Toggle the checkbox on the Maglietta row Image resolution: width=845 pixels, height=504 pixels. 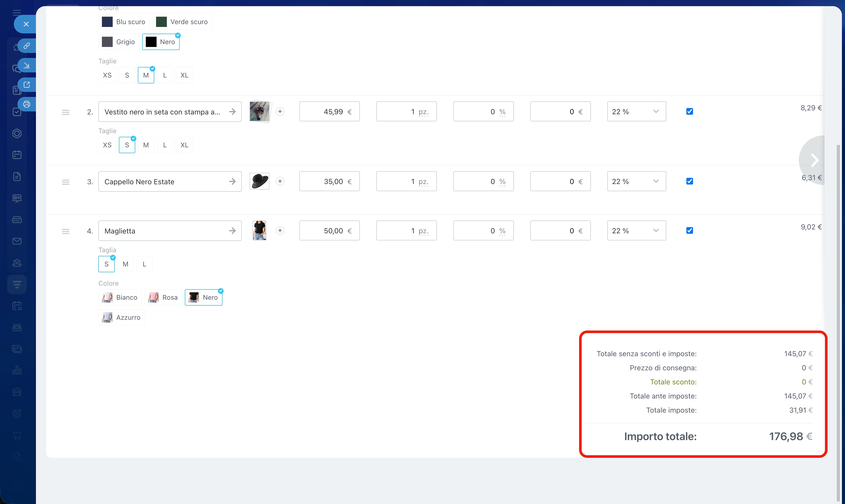pos(689,231)
